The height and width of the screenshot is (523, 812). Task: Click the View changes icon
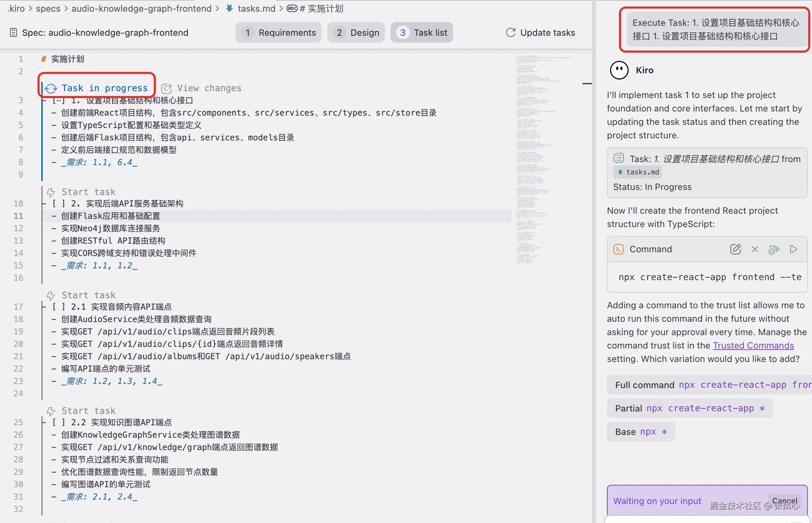[167, 88]
